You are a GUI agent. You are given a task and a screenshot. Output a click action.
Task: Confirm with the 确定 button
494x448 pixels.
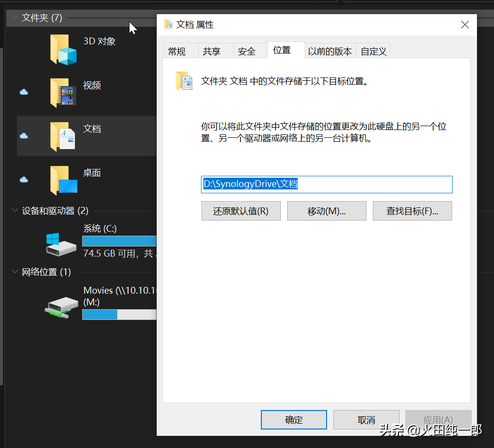[x=294, y=420]
